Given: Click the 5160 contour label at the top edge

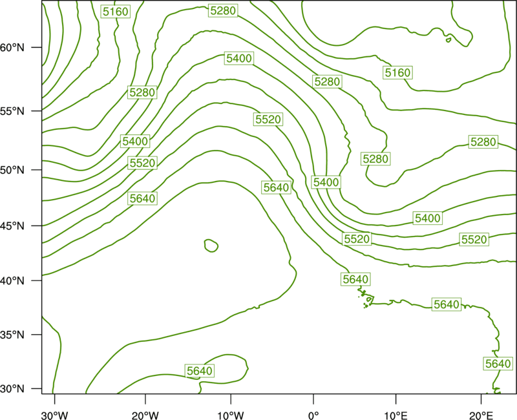Looking at the screenshot, I should [x=116, y=12].
